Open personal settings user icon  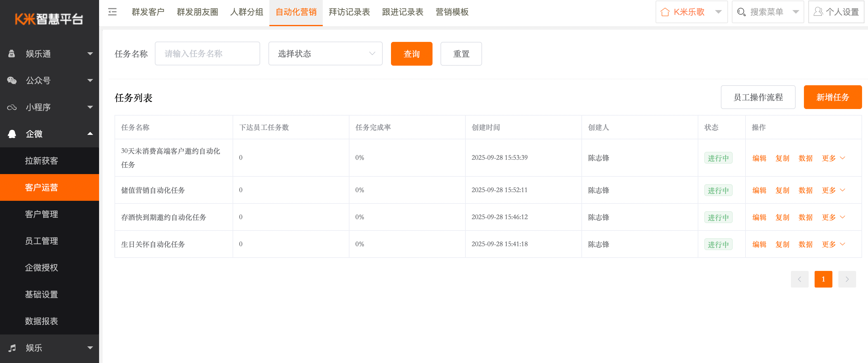click(x=818, y=12)
